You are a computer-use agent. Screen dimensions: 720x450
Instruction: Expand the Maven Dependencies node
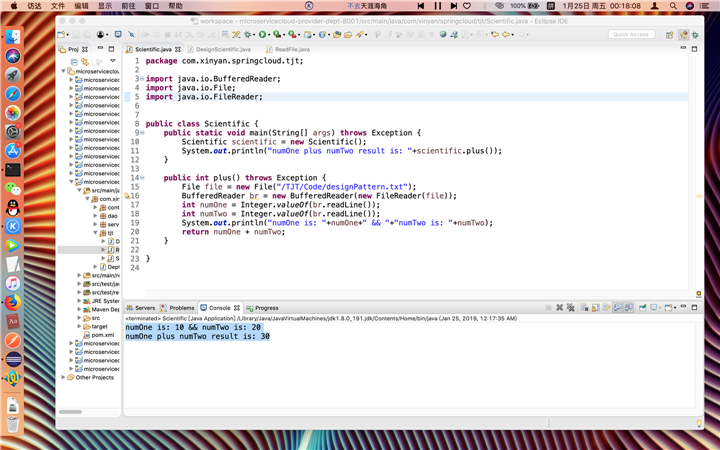(79, 309)
